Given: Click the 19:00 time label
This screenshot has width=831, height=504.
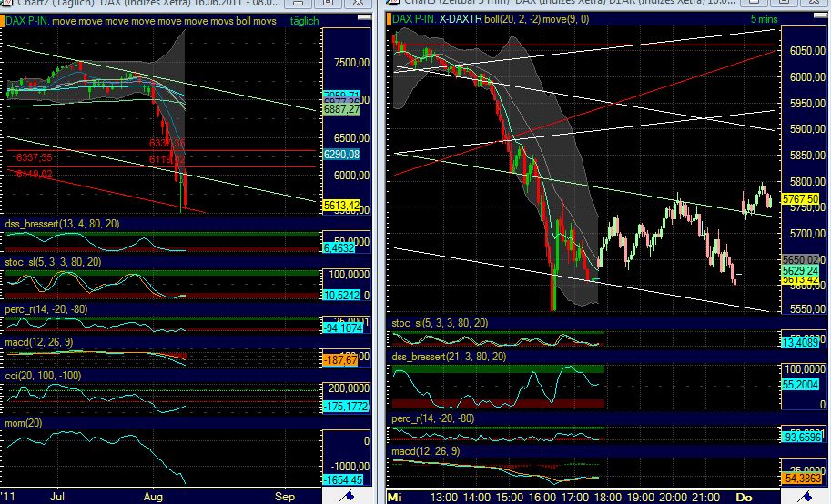Looking at the screenshot, I should click(640, 497).
